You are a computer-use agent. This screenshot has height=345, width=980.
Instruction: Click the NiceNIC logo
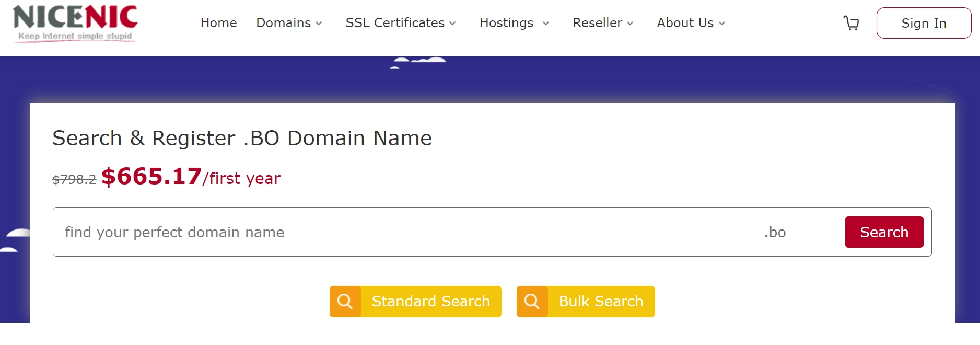[75, 24]
